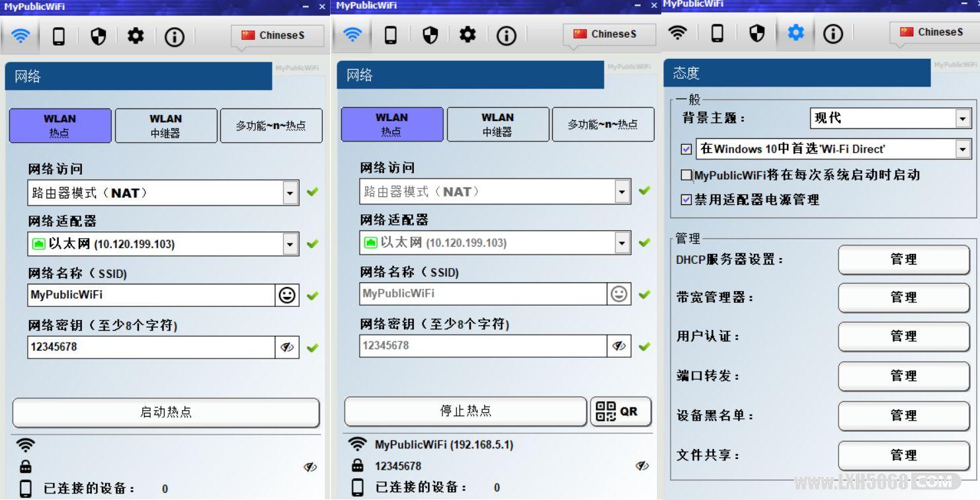Screen dimensions: 980x500
Task: Select WLAN 热点 tab in left window
Action: click(x=60, y=126)
